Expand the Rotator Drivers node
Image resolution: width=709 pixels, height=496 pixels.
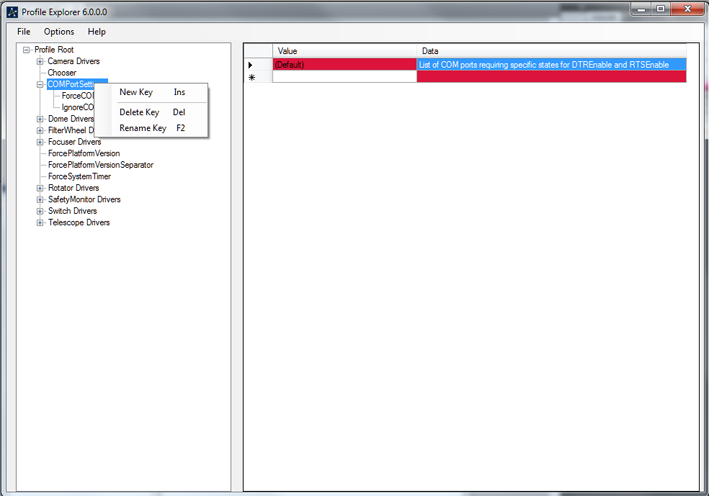(40, 188)
